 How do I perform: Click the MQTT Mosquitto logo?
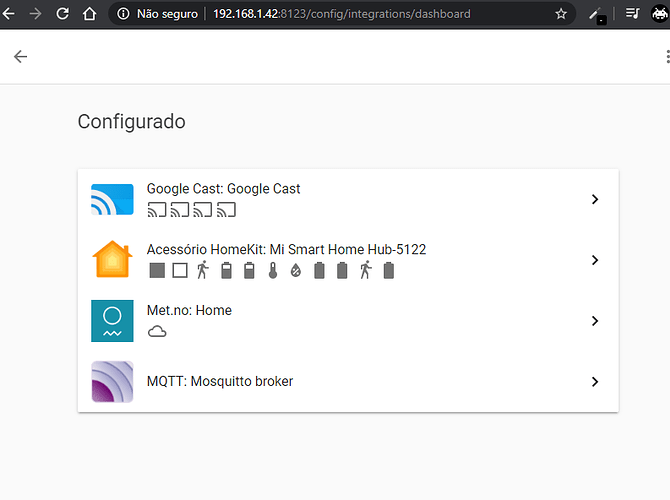pyautogui.click(x=112, y=382)
